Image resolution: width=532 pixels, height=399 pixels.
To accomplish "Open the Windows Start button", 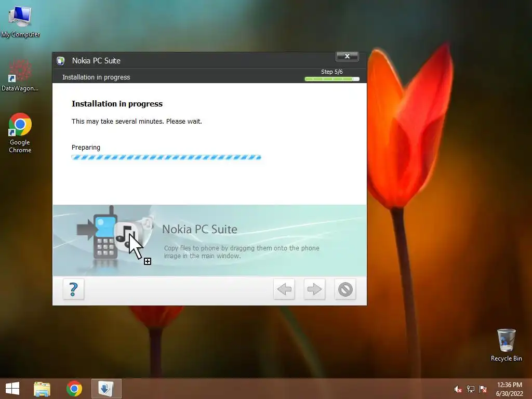I will [x=12, y=389].
